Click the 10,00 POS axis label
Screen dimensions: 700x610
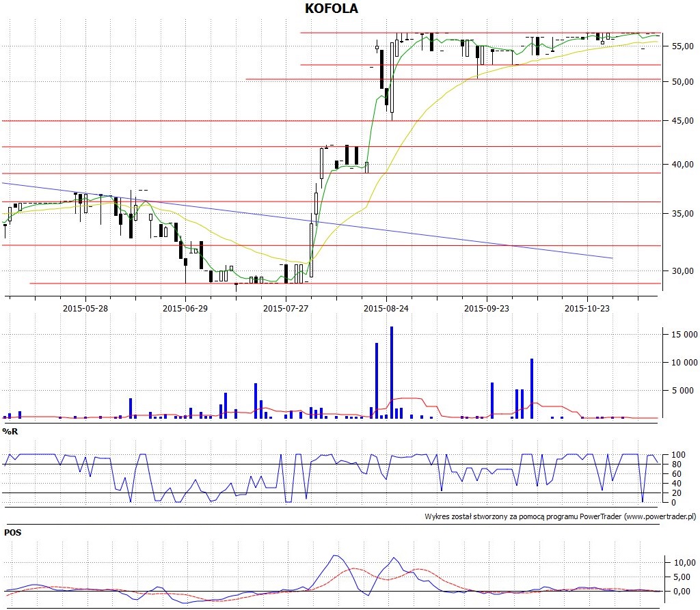coord(685,562)
